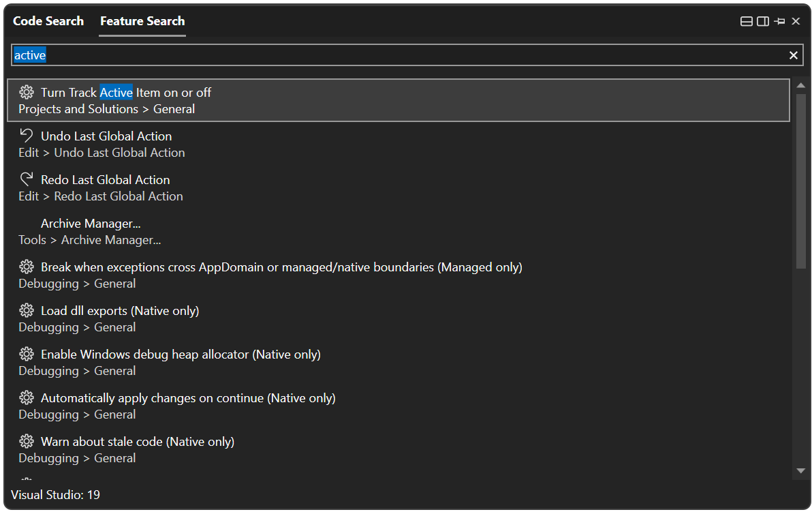The image size is (812, 512).
Task: Click the gear next to Break when exceptions cross AppDomain
Action: click(x=27, y=267)
